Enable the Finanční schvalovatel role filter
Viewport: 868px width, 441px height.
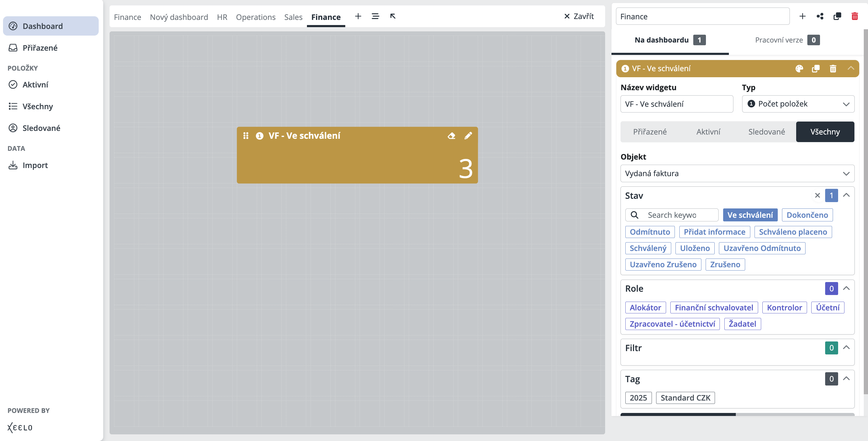tap(714, 308)
